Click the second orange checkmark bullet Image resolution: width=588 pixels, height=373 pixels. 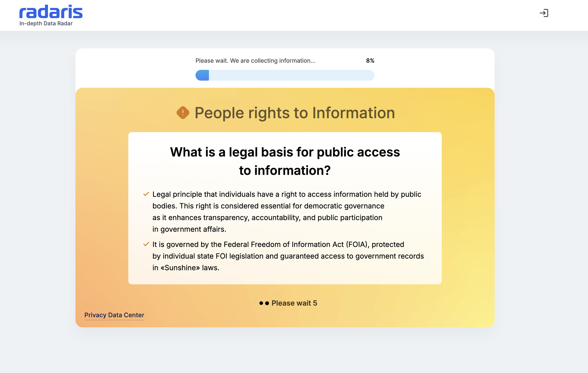point(146,244)
